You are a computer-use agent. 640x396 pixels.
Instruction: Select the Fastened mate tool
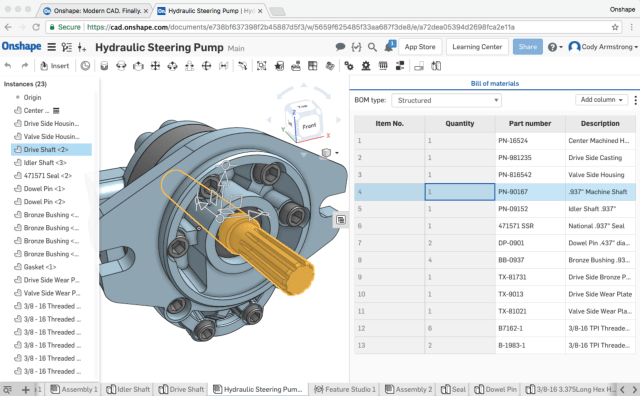point(104,66)
